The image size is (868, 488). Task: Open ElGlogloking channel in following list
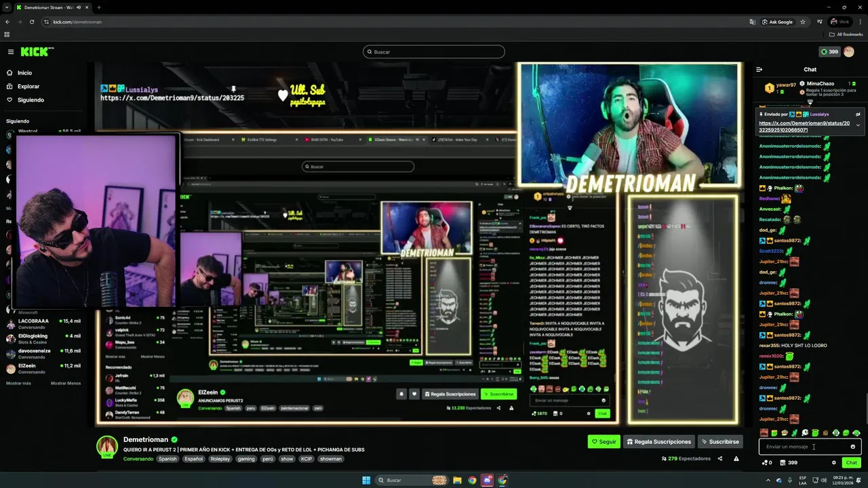pos(43,338)
